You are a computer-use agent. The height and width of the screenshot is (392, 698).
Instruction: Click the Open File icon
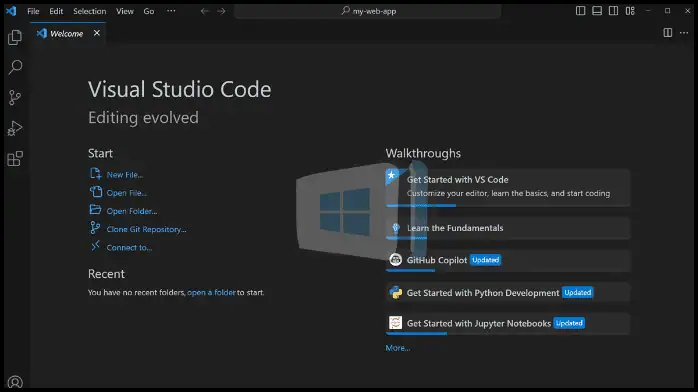(x=95, y=192)
